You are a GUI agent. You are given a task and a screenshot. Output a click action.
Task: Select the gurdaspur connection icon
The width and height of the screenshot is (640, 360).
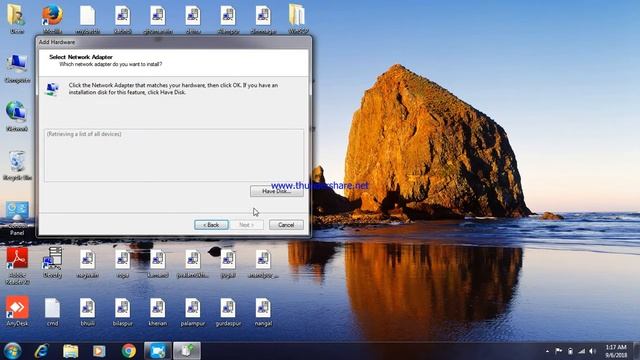tap(228, 312)
